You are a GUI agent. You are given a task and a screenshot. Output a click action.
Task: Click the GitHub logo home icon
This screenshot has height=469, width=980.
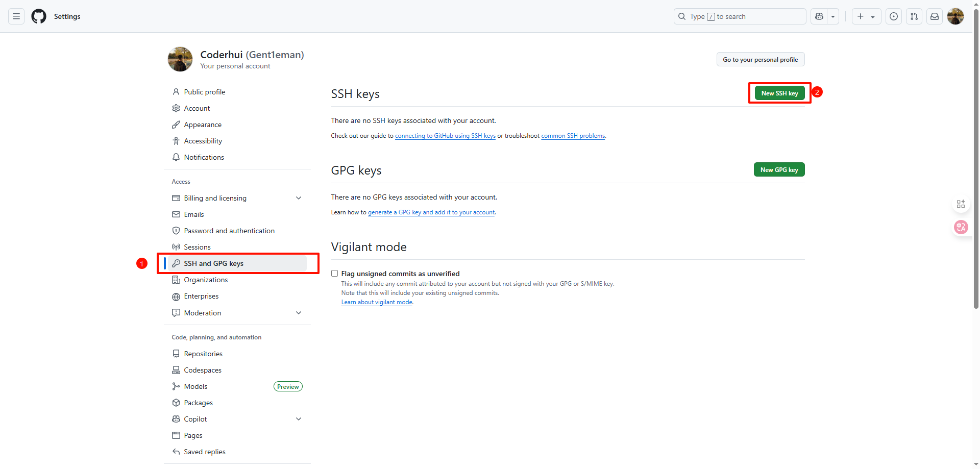[x=39, y=16]
